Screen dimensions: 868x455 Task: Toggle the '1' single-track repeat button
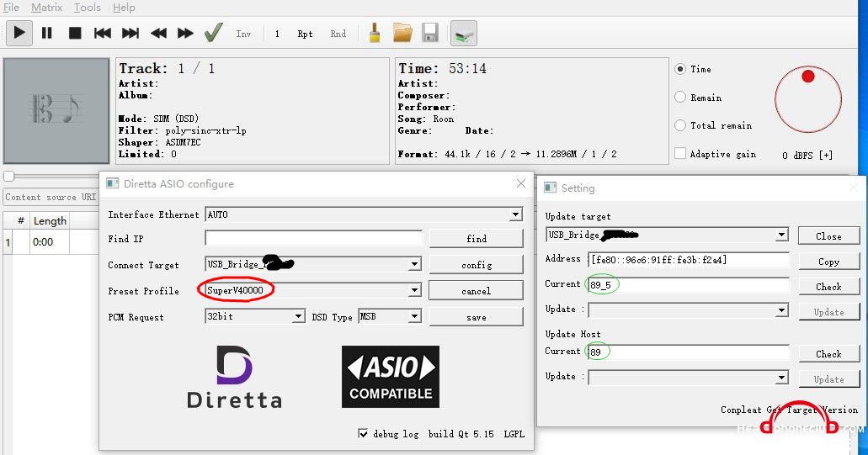click(x=277, y=34)
